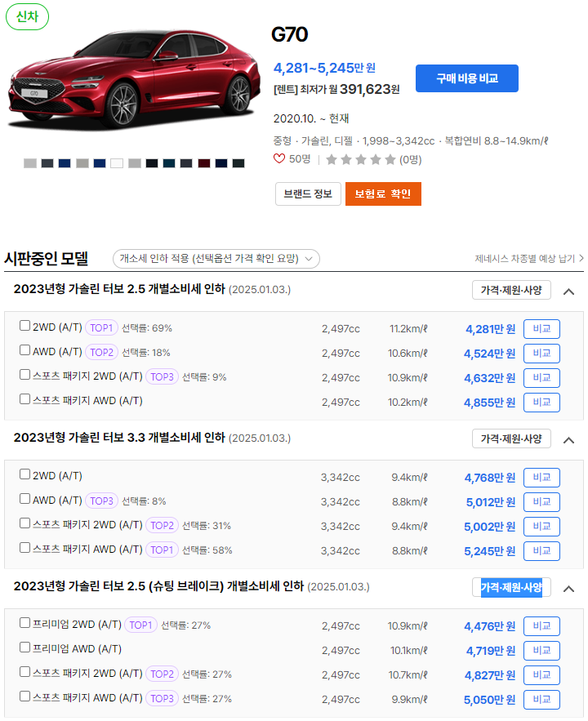The height and width of the screenshot is (721, 588).
Task: Click the TOP1 badge beside 선택률: 58%
Action: pyautogui.click(x=162, y=550)
